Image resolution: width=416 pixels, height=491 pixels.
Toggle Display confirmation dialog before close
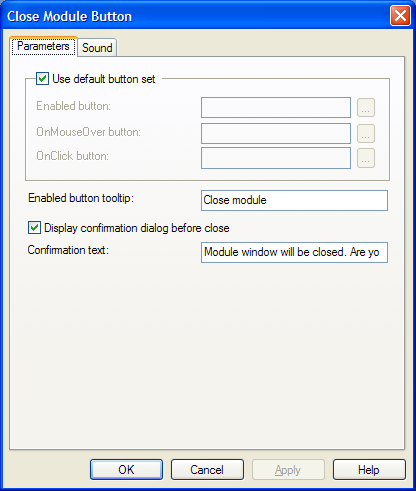[34, 228]
